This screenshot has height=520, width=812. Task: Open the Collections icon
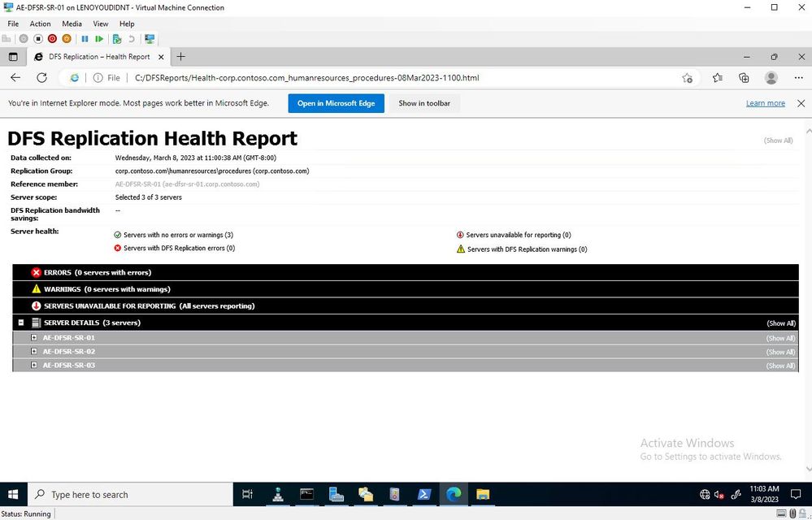pyautogui.click(x=744, y=78)
